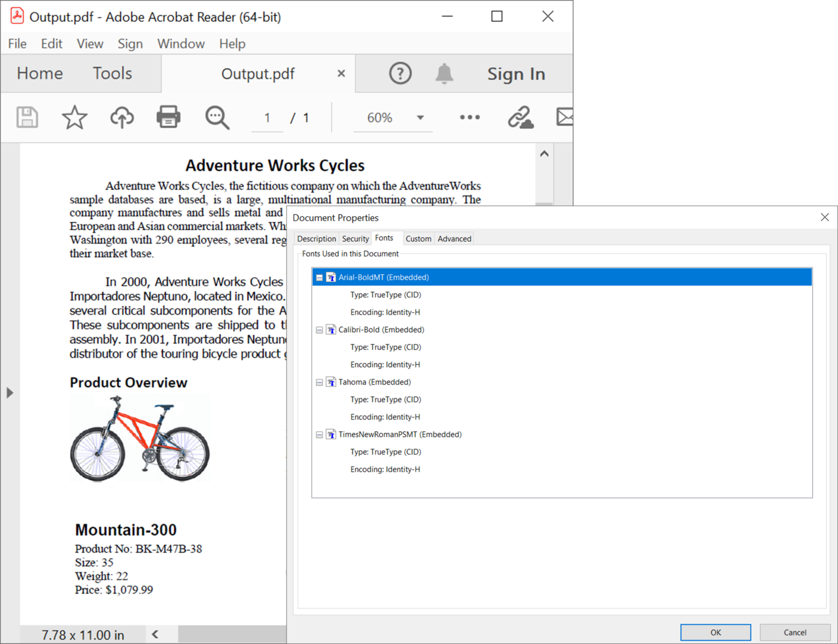Collapse the Arial-BoldMT font details

(319, 277)
